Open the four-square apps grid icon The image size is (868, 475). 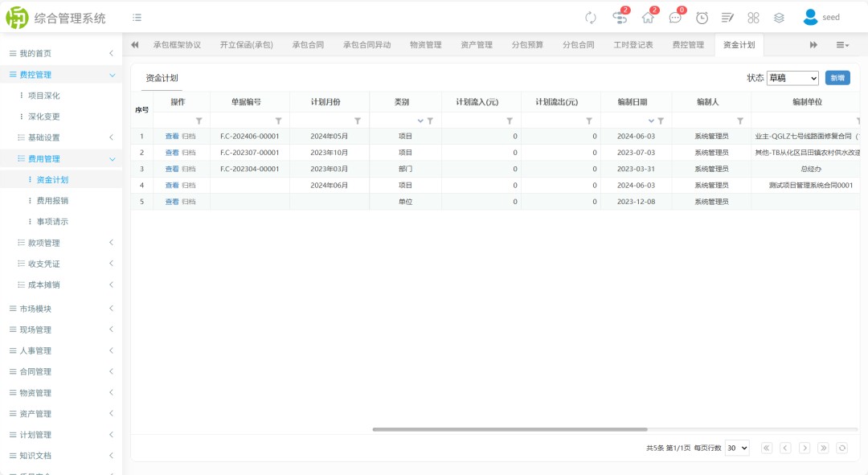coord(753,18)
